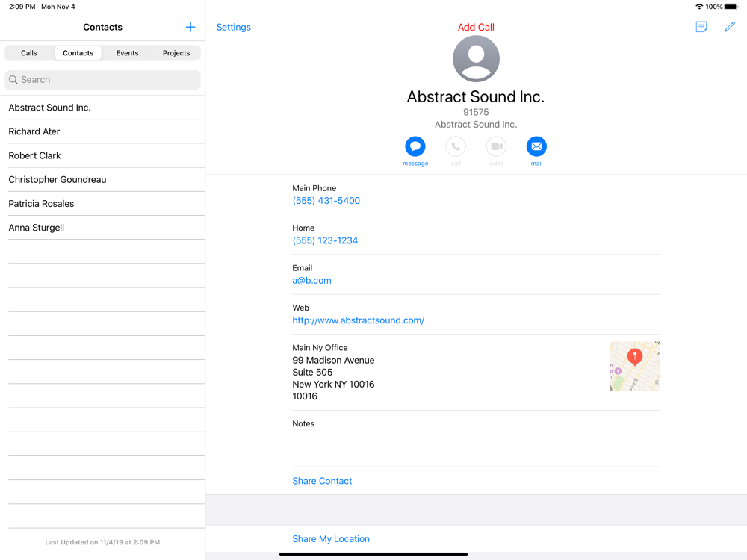Open the notes icon in top bar

701,28
